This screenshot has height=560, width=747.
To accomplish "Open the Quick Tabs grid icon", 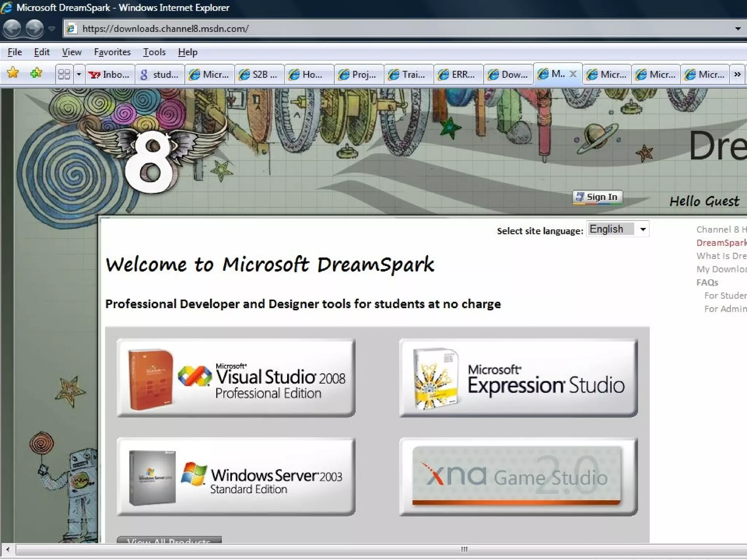I will pos(64,74).
